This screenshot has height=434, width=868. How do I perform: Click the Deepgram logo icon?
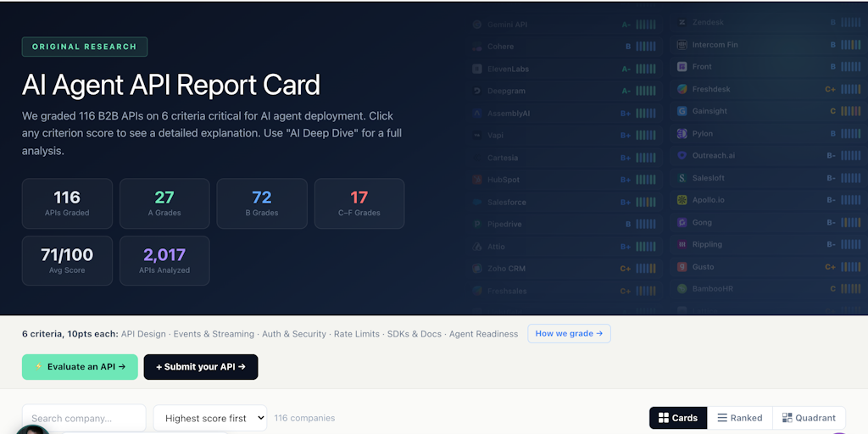click(x=477, y=91)
